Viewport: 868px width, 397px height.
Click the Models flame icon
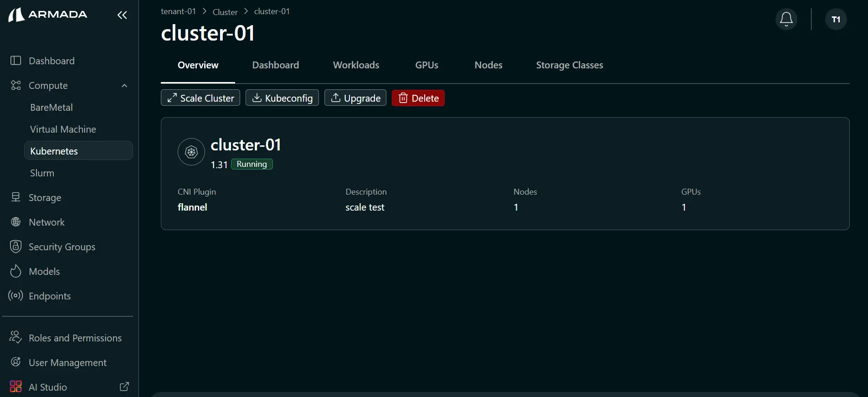tap(16, 271)
